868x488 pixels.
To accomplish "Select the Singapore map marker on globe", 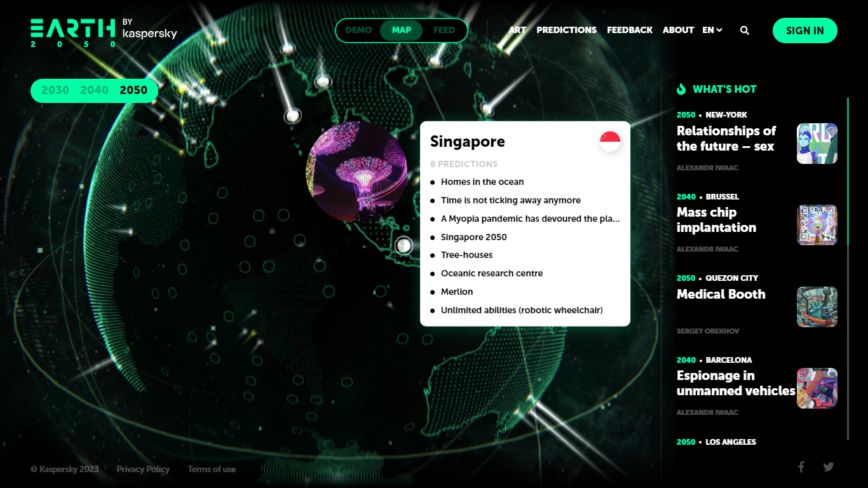I will [403, 245].
